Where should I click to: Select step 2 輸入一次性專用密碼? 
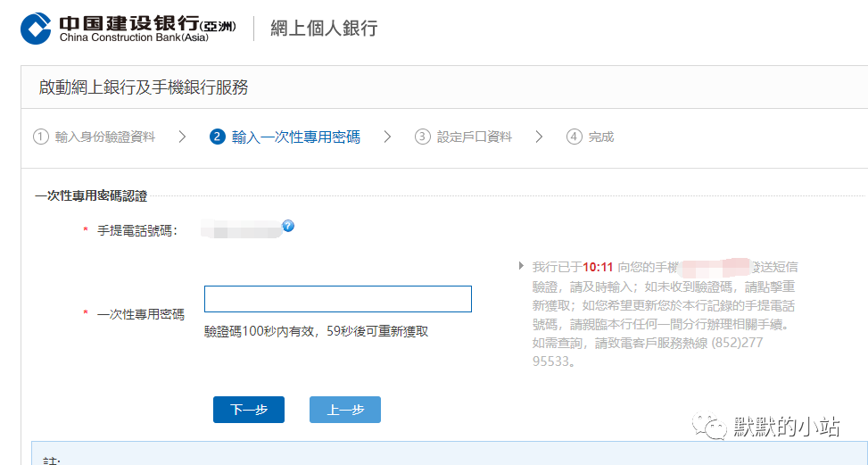click(285, 137)
